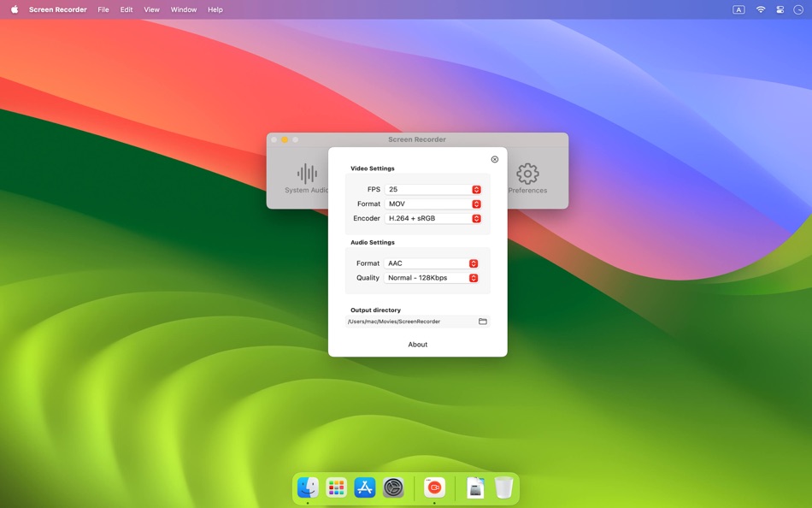
Task: Open the Encoder dropdown showing H.264 + sRGB
Action: [x=433, y=218]
